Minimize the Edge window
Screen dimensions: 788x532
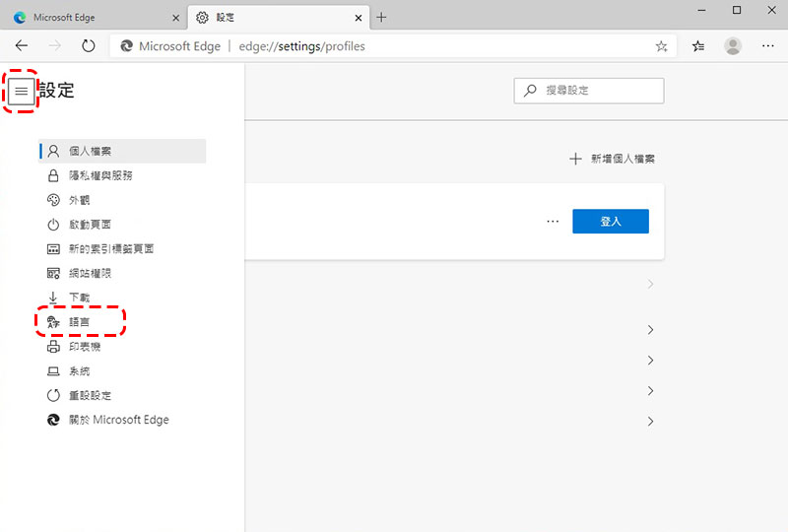tap(701, 10)
